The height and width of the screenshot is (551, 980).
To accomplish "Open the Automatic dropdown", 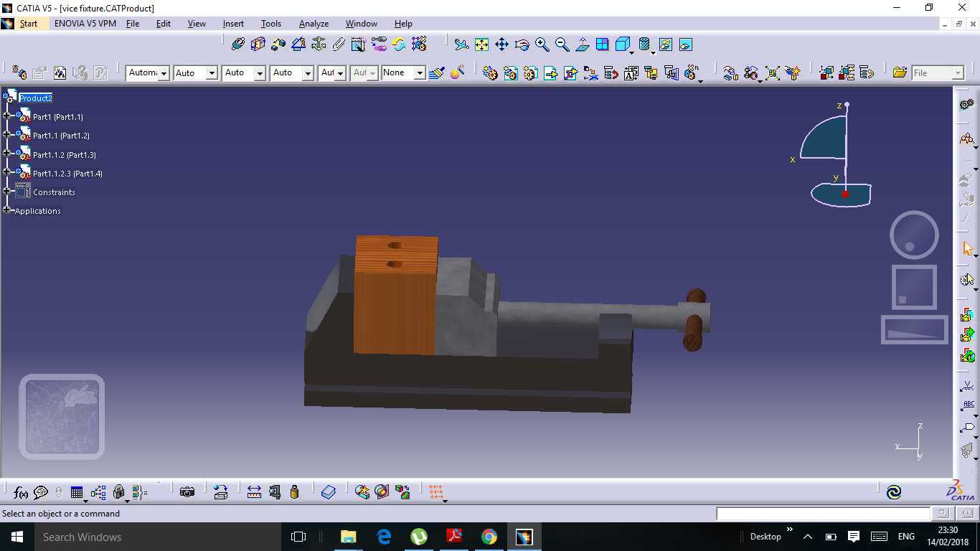I will [164, 72].
